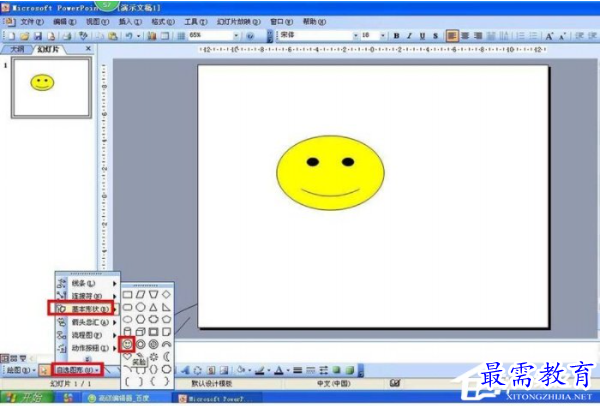The height and width of the screenshot is (406, 602).
Task: Pick the Right Triangle shape
Action: coord(166,307)
